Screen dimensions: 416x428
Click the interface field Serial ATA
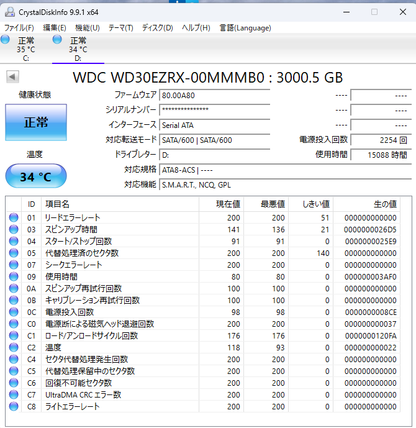pos(214,125)
